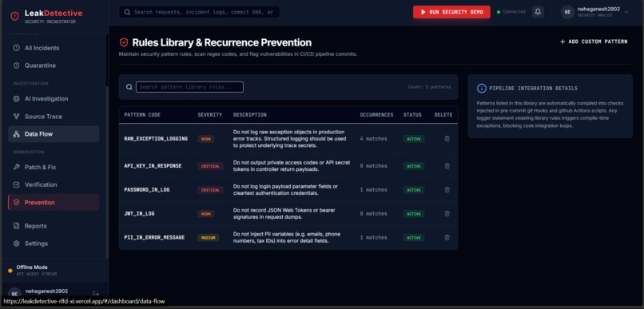644x309 pixels.
Task: Go to Quarantine section
Action: (x=54, y=65)
